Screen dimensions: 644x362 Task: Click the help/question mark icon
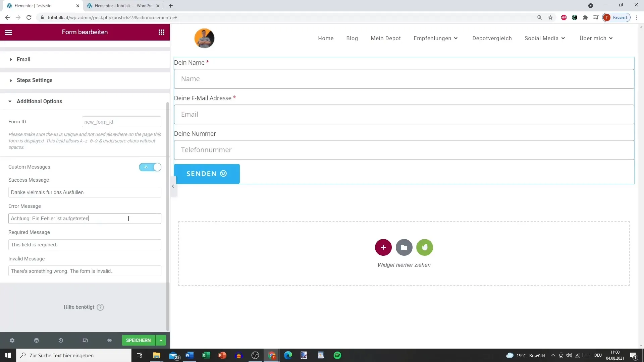[x=100, y=307]
